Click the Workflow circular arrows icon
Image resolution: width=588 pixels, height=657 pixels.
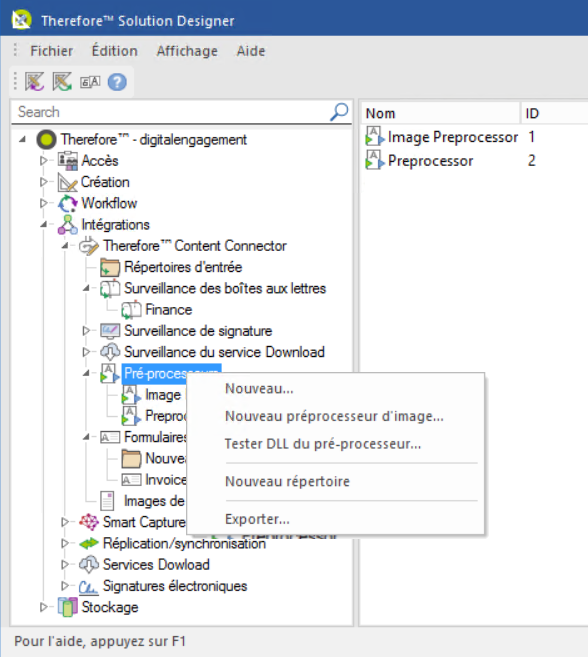click(x=67, y=203)
